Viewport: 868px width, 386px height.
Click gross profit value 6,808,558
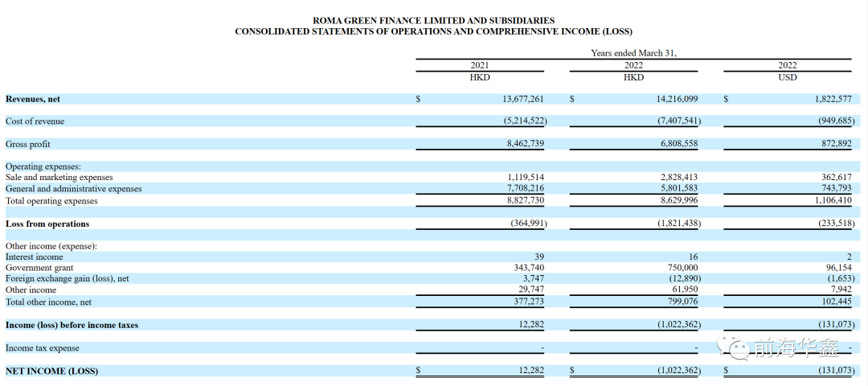click(679, 143)
